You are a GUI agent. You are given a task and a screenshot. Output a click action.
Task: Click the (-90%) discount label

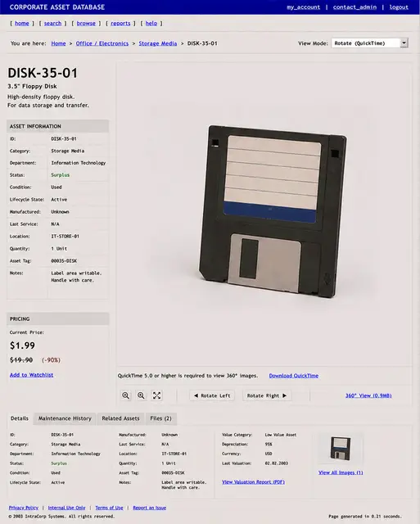click(x=51, y=360)
